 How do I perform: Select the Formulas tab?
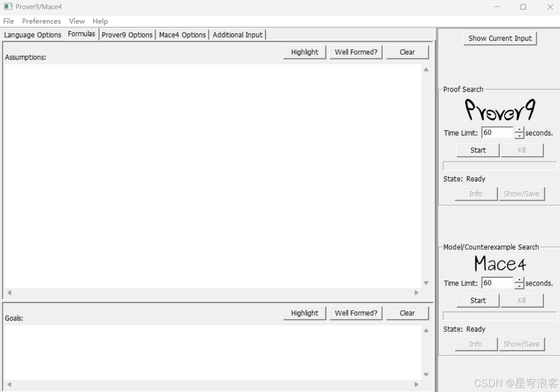(x=81, y=34)
